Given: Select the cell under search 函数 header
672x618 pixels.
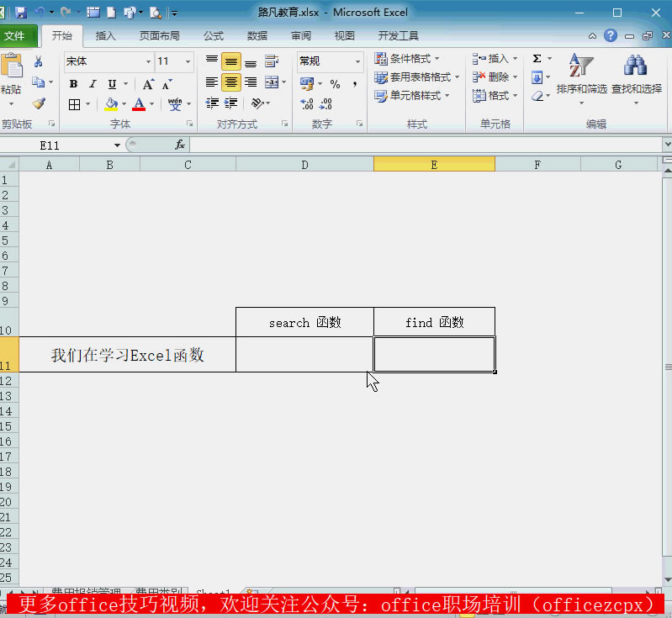Looking at the screenshot, I should (x=304, y=355).
